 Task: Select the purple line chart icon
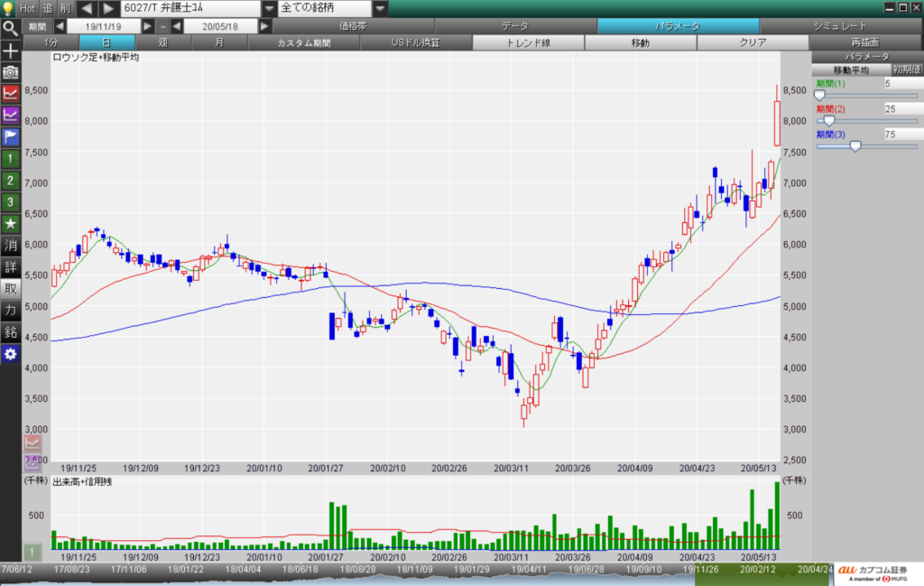pos(10,115)
